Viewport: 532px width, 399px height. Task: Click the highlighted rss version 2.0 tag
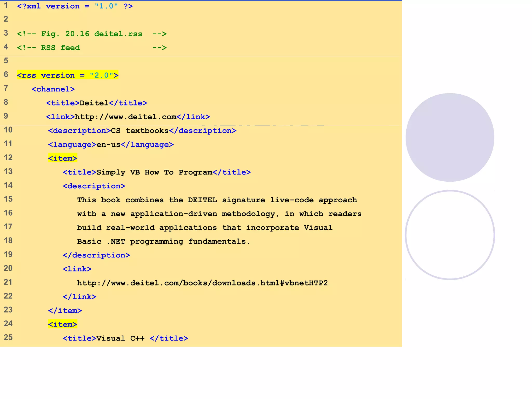(x=68, y=75)
